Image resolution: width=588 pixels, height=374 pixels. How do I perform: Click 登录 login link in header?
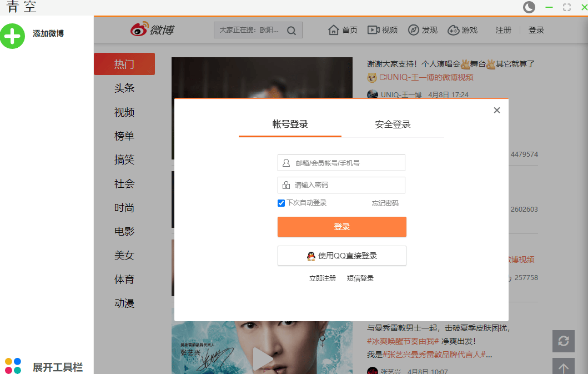(536, 30)
